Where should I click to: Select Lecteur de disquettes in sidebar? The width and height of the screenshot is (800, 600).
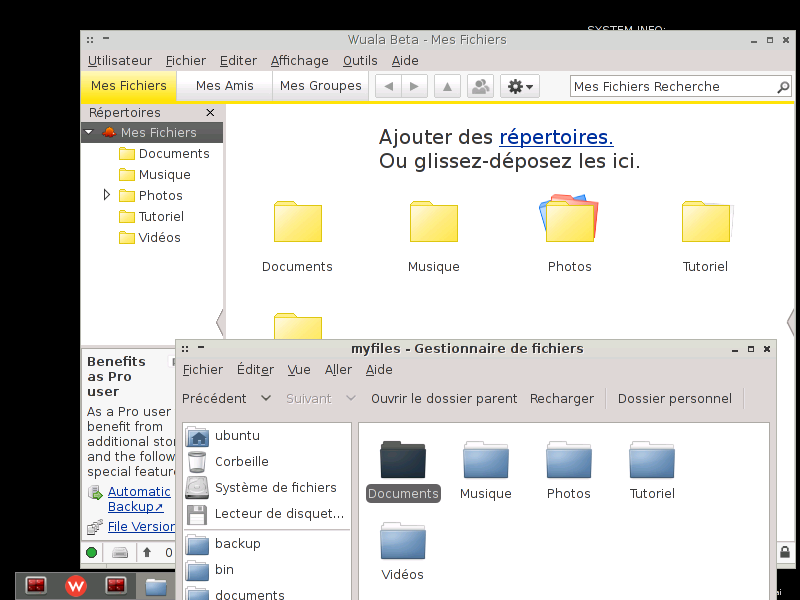(x=267, y=514)
